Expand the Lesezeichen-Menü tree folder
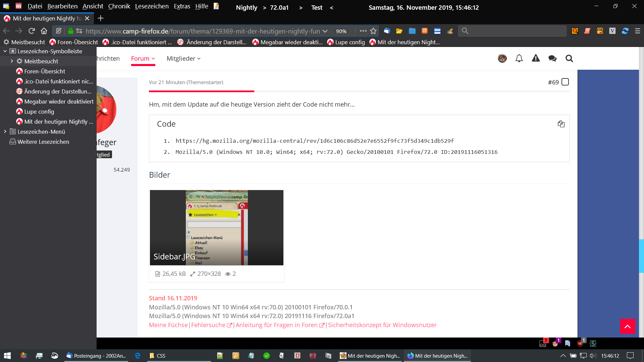This screenshot has height=362, width=644. click(5, 132)
